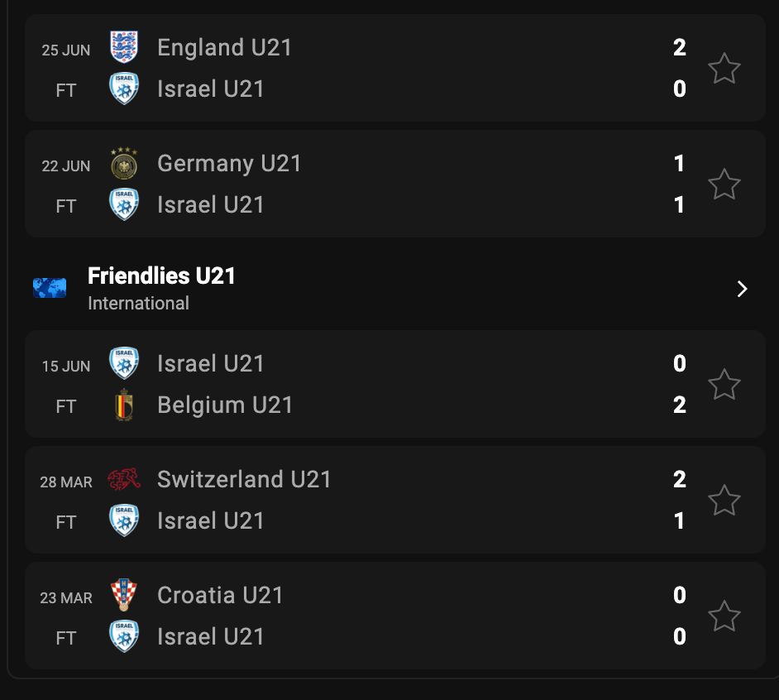The width and height of the screenshot is (779, 700).
Task: Select the 23 MAR match date
Action: click(66, 597)
